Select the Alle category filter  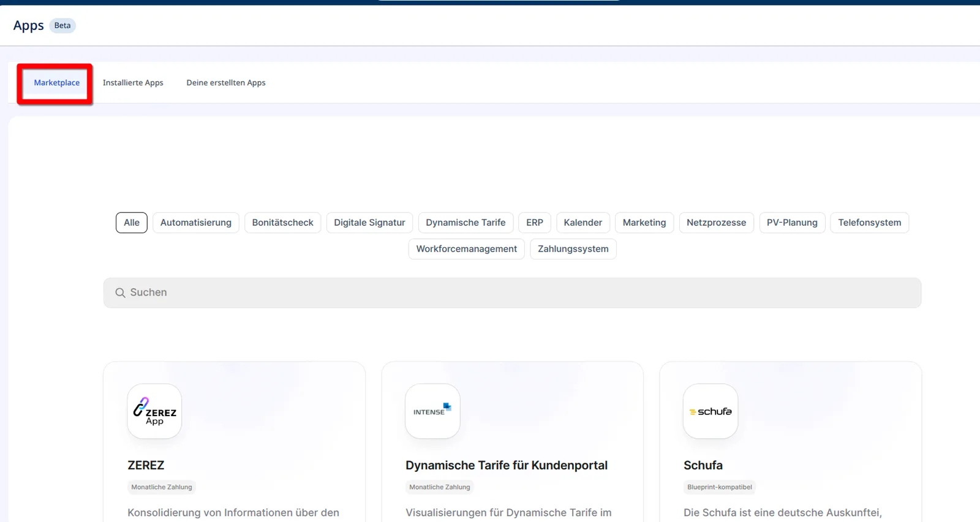point(132,223)
